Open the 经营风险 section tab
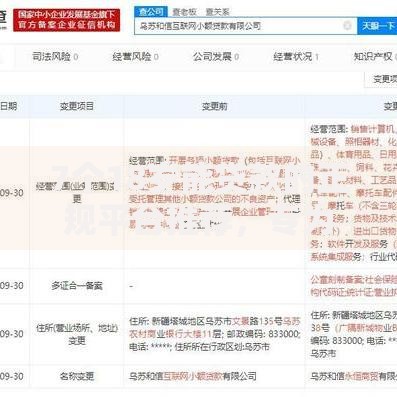397x397 pixels. (135, 57)
